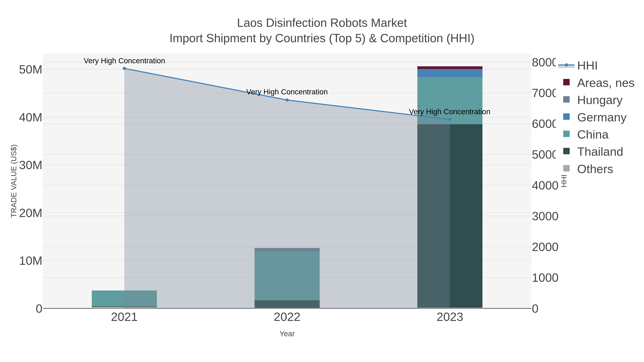
Task: Click the Areas, nes legend color swatch
Action: coord(566,82)
